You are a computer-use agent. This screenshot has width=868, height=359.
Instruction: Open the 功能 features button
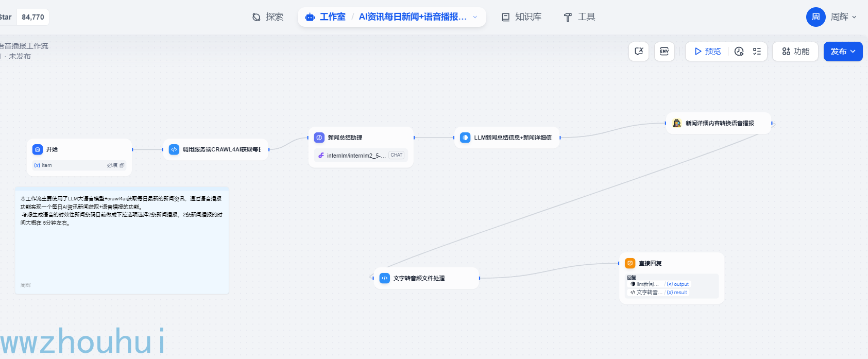[x=795, y=52]
